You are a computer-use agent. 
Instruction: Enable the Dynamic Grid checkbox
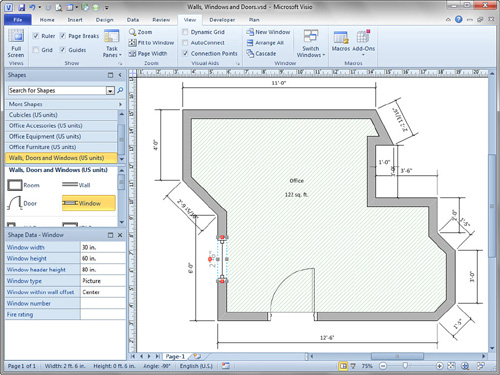click(185, 32)
